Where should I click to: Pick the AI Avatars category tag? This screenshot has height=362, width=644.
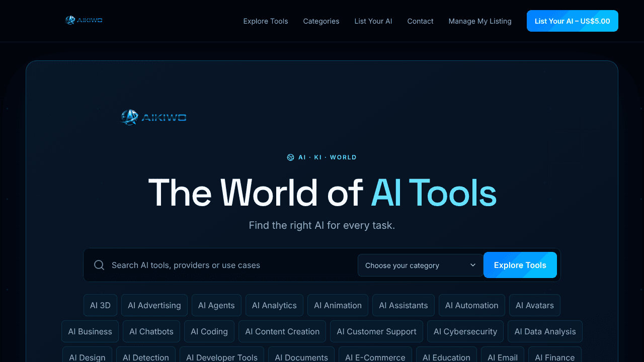point(535,305)
